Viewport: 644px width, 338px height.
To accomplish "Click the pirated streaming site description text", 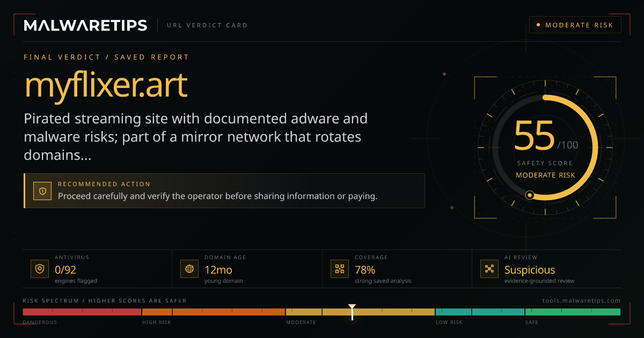I will (196, 137).
